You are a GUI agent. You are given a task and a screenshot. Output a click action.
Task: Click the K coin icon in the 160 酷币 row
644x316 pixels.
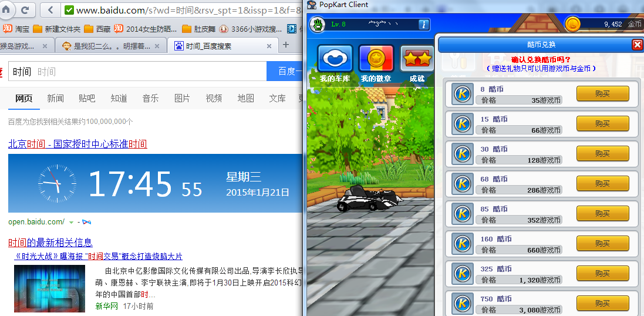(463, 244)
